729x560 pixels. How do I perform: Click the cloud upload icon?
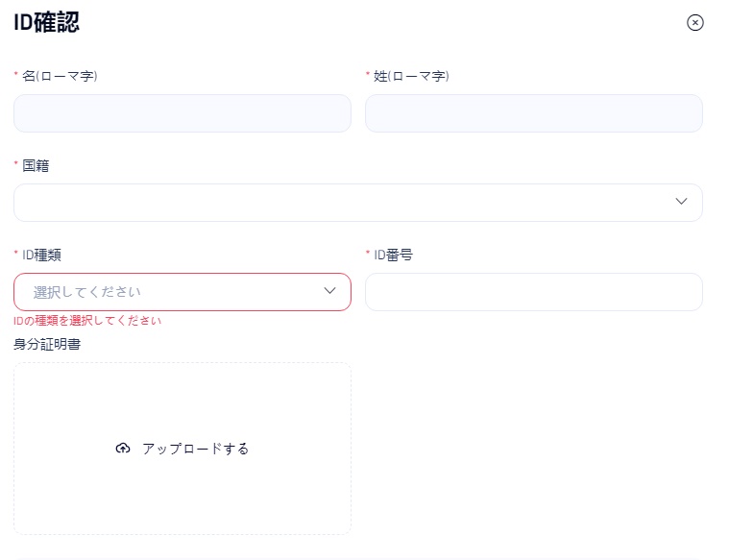(122, 449)
